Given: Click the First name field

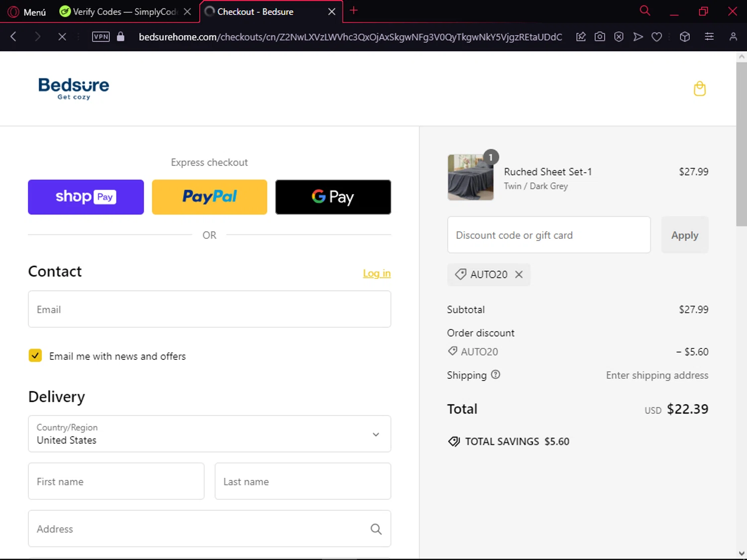Looking at the screenshot, I should point(116,481).
